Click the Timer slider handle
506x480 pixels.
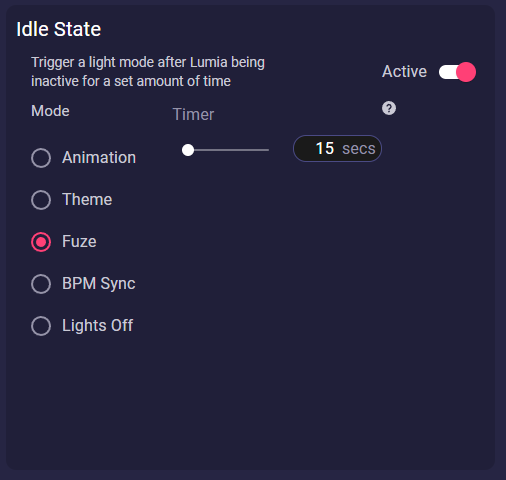pos(188,150)
